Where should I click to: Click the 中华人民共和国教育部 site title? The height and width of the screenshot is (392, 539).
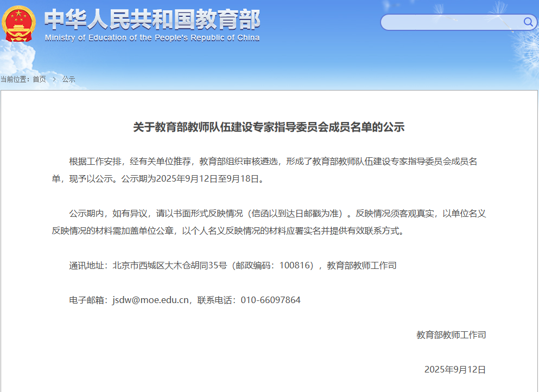pos(153,19)
